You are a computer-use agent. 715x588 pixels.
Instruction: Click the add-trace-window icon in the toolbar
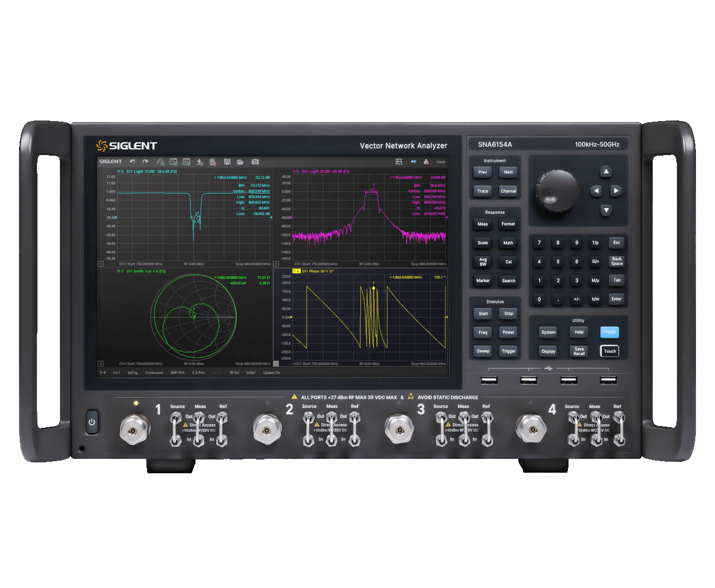tap(174, 162)
